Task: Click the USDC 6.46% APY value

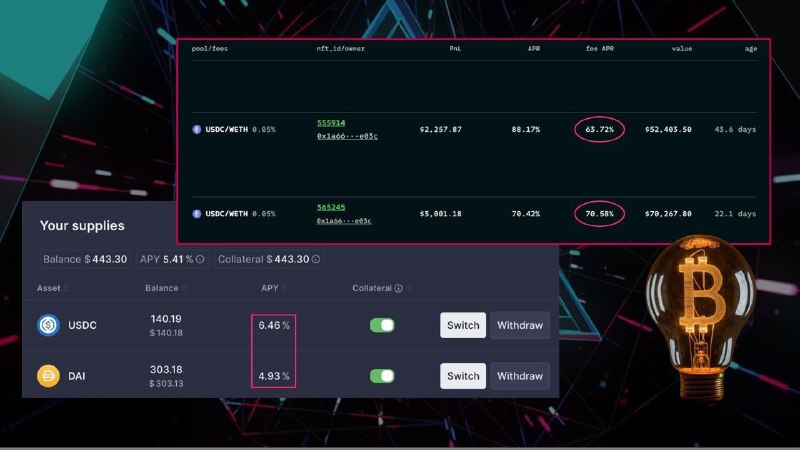Action: click(273, 325)
